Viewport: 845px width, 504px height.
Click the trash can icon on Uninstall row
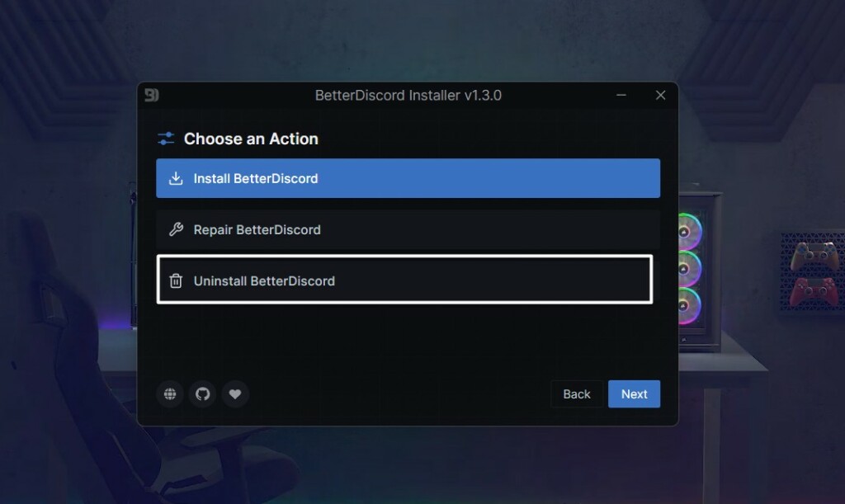click(176, 280)
